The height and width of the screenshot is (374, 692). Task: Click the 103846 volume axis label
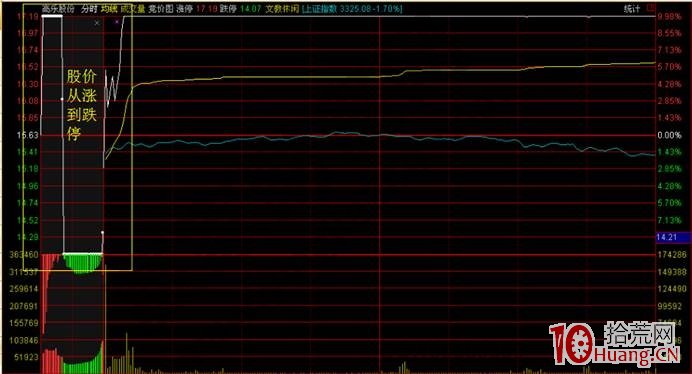23,340
